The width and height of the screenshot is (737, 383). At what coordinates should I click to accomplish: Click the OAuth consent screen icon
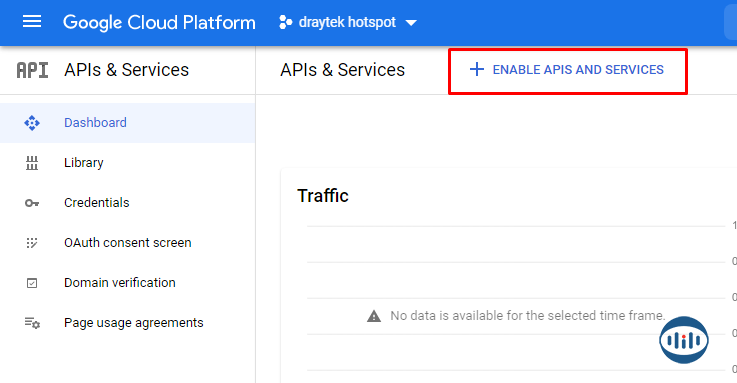tap(32, 243)
